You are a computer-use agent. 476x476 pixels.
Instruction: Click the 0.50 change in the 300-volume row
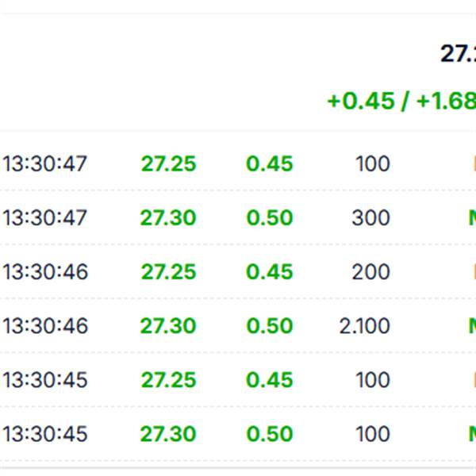[270, 217]
